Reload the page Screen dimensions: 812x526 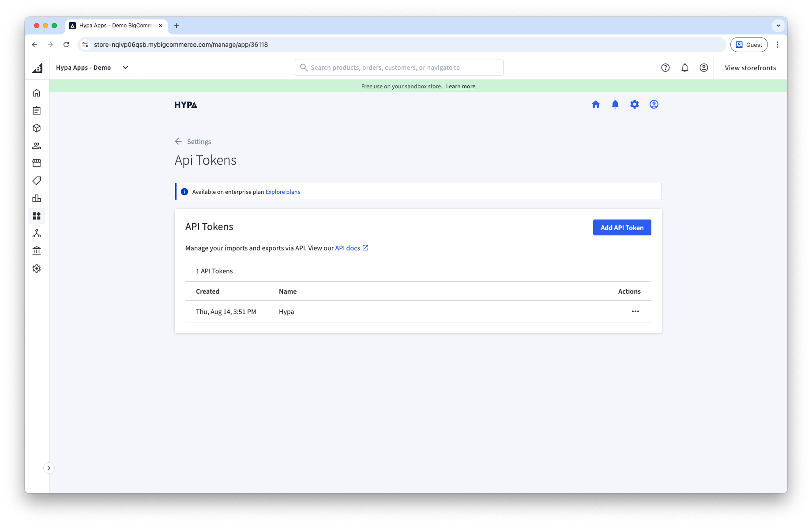[66, 45]
